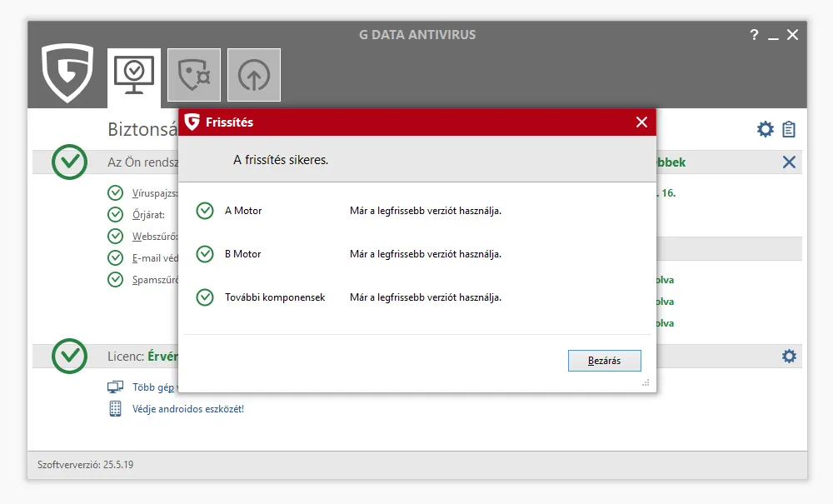Select the Víruspajzs status entry
The width and height of the screenshot is (833, 504).
pos(154,193)
